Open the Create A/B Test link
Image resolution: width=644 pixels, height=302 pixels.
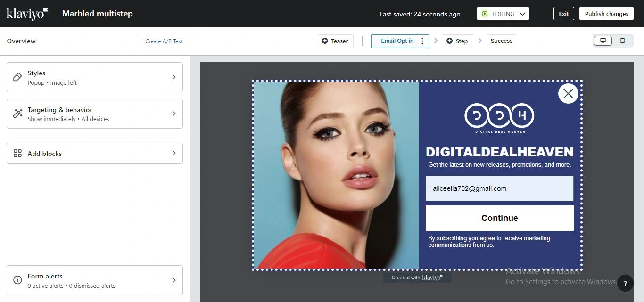tap(164, 41)
